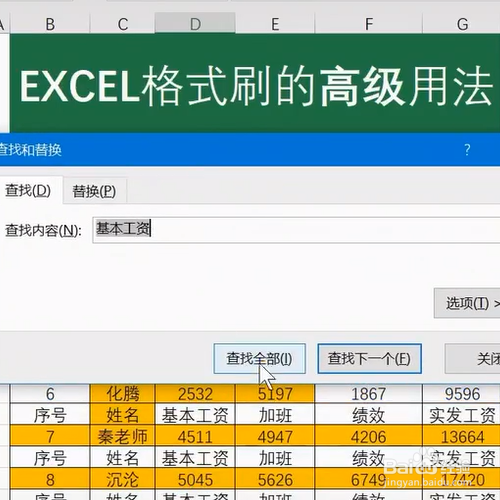The image size is (500, 500).
Task: Select column G header
Action: click(462, 24)
